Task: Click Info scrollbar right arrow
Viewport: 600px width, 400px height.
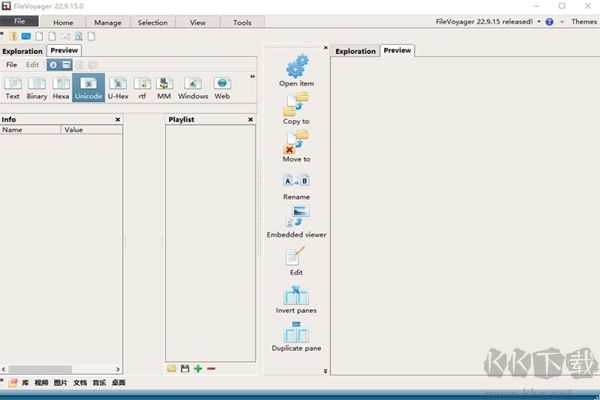Action: 118,369
